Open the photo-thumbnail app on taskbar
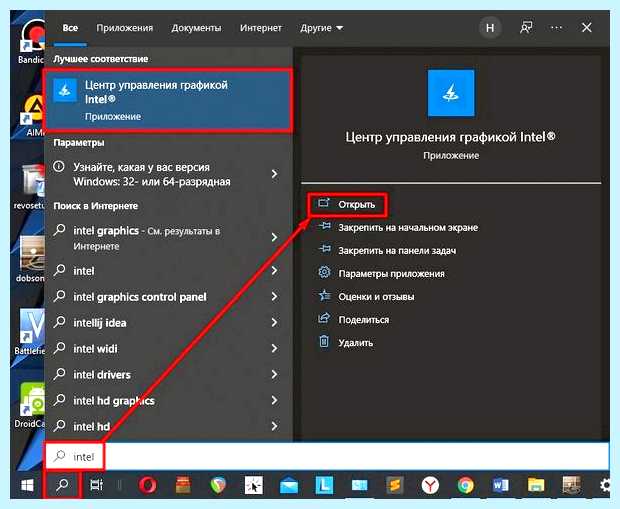This screenshot has width=620, height=509. [571, 485]
